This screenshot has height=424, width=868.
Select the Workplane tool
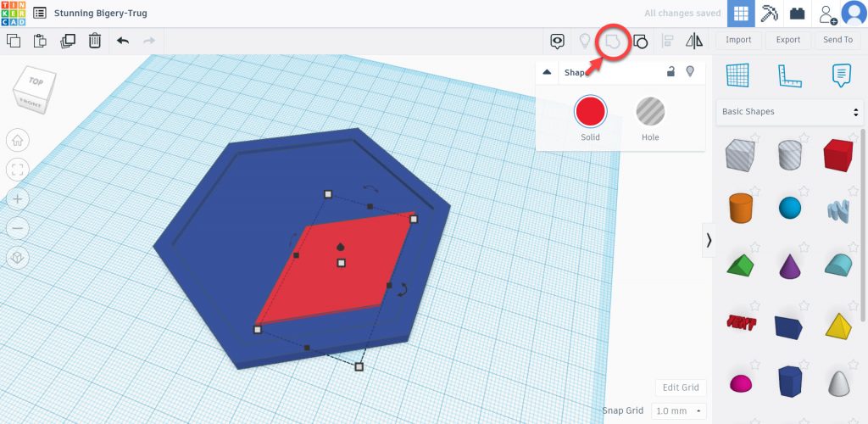coord(737,75)
